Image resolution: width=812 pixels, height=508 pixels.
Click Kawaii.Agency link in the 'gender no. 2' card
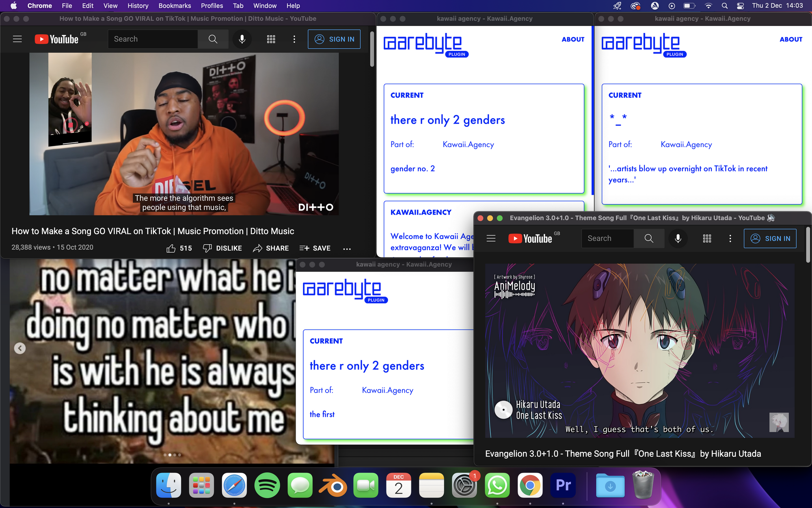point(468,144)
